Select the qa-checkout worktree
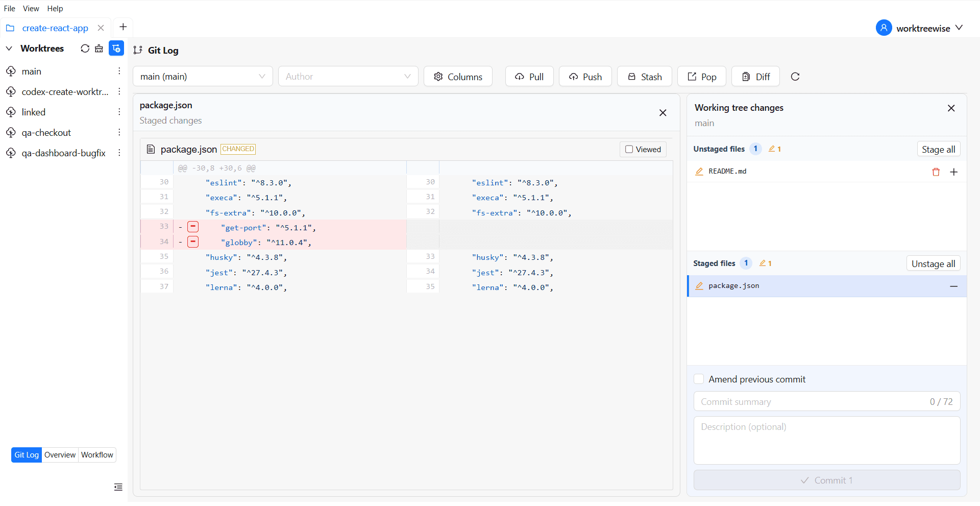 (46, 133)
